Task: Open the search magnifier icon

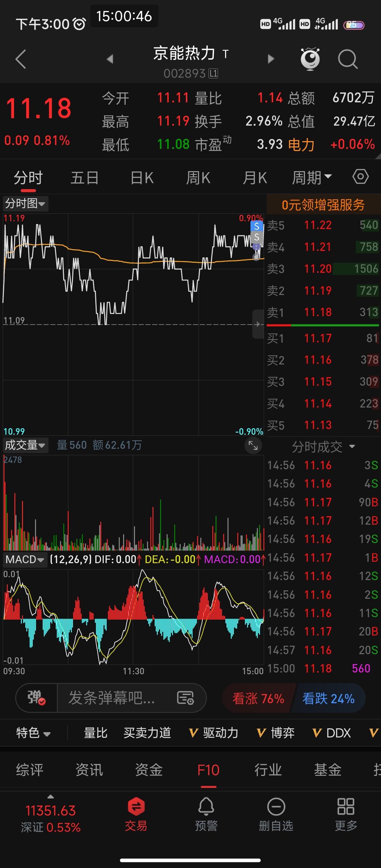Action: tap(347, 59)
